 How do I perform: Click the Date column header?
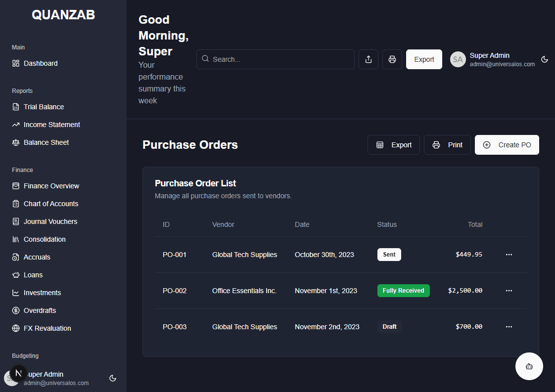(302, 224)
